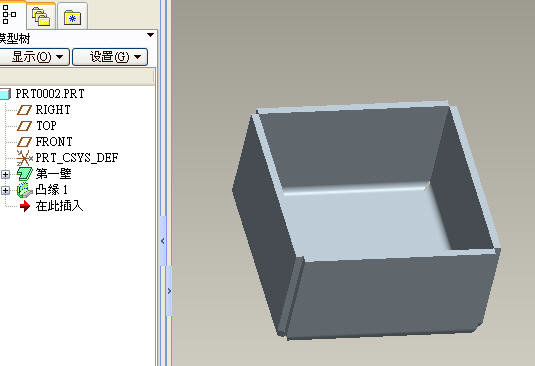Click the coordinate system icon beside PRT_CSYS_DEF
Screen dimensions: 535x366
pos(24,158)
